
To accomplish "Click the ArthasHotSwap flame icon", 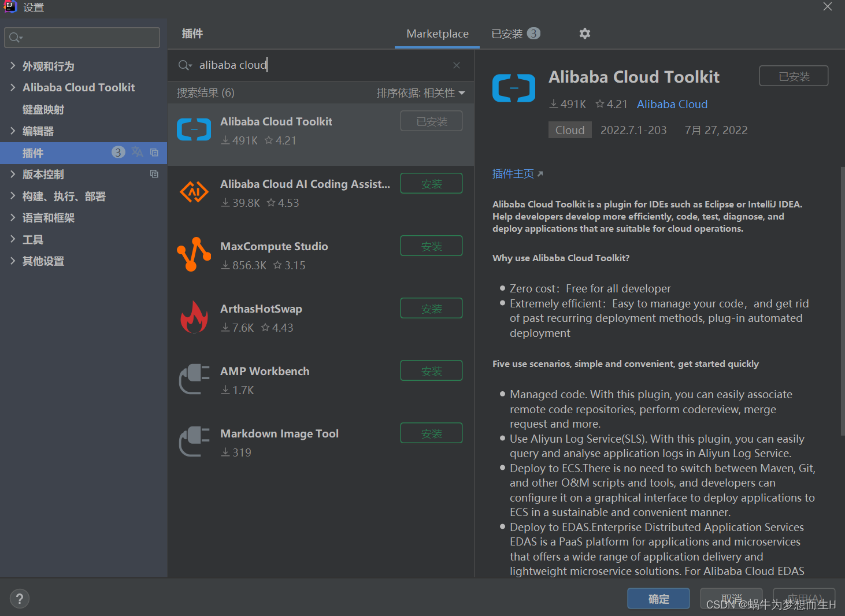I will coord(194,317).
